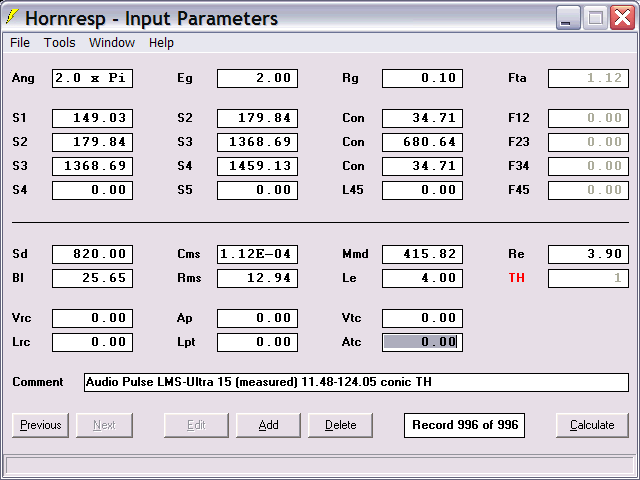Click the Previous record button
Screen dimensions: 640x480
tap(40, 425)
